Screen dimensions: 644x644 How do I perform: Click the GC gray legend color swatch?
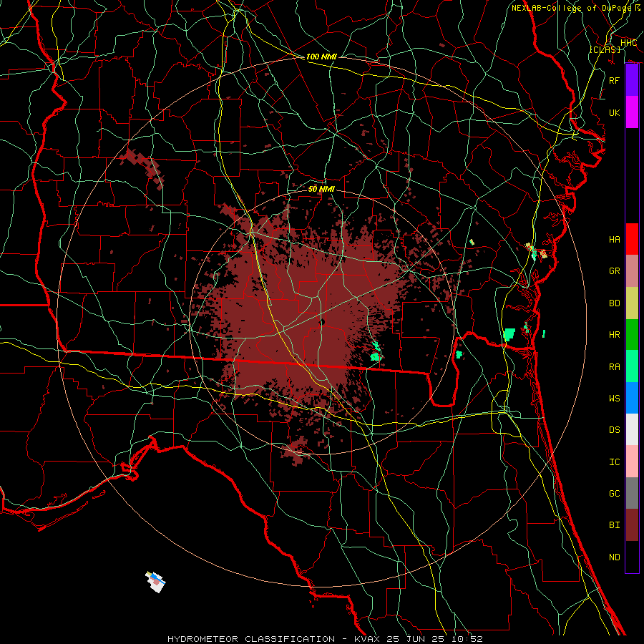coord(632,493)
